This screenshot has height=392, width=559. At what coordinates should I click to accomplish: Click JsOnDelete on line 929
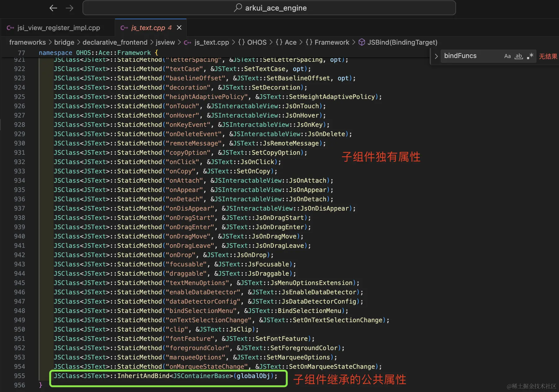[x=326, y=134]
